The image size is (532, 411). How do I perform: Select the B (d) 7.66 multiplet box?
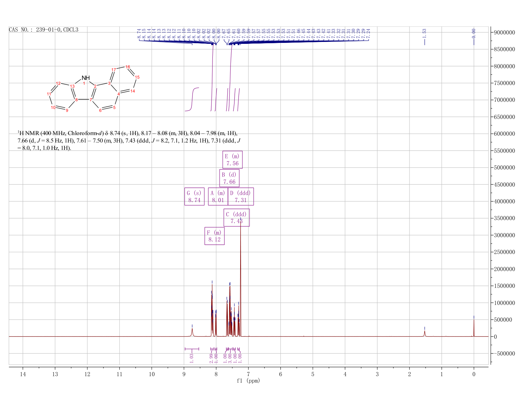coord(229,178)
